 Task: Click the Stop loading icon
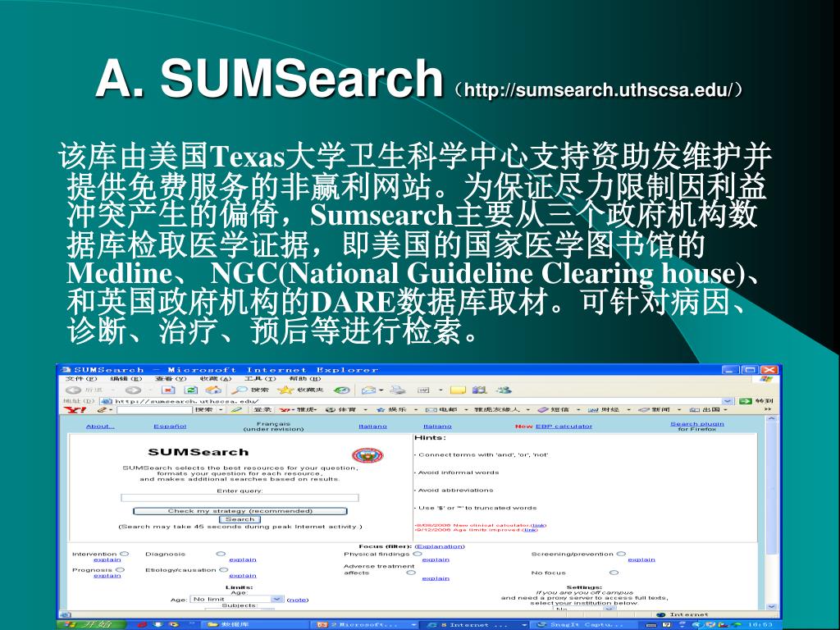click(x=168, y=390)
